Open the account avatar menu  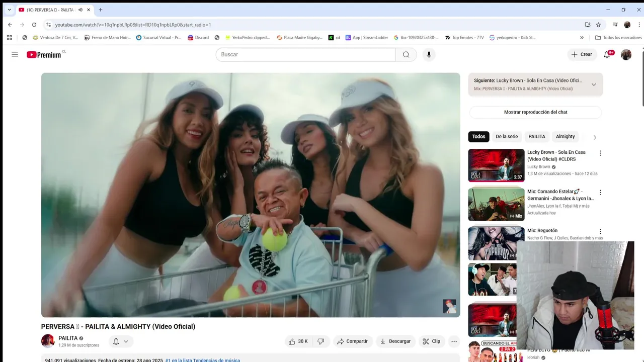point(626,54)
